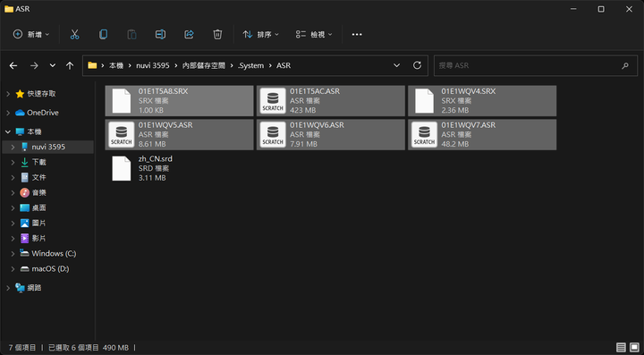The width and height of the screenshot is (644, 355).
Task: Click the Paste clipboard icon
Action: tap(131, 35)
